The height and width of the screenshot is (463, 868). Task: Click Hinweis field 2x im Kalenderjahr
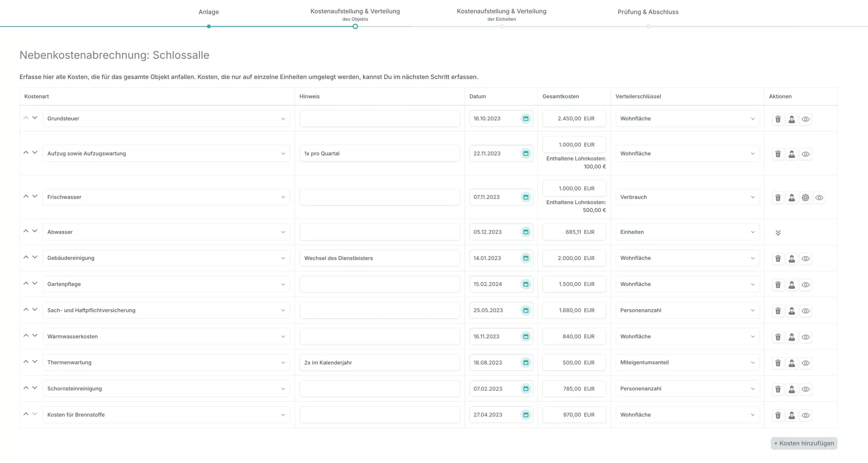[380, 363]
